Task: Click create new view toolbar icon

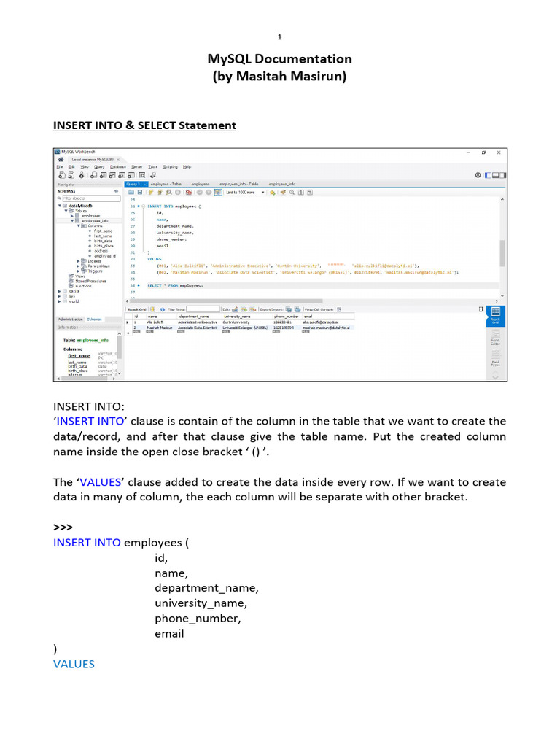Action: (x=112, y=175)
